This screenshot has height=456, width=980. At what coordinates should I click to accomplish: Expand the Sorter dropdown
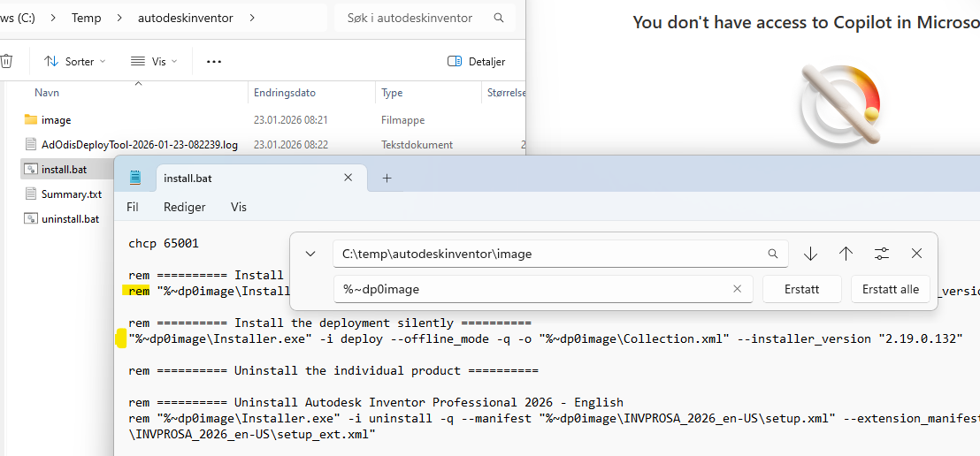(75, 61)
